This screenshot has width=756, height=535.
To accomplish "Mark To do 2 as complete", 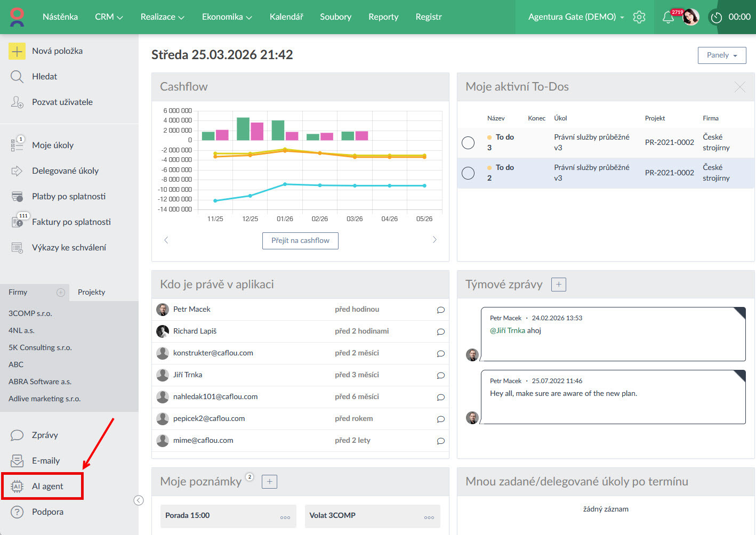I will [468, 173].
